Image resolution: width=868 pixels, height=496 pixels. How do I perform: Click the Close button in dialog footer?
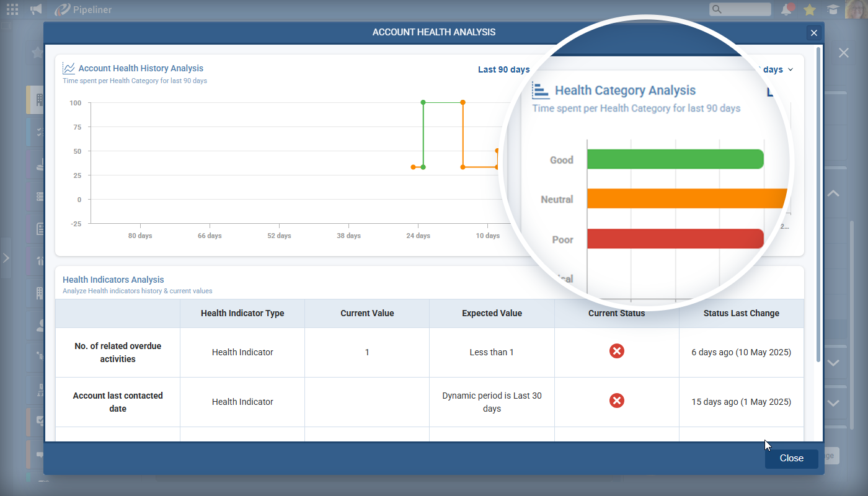(x=791, y=458)
